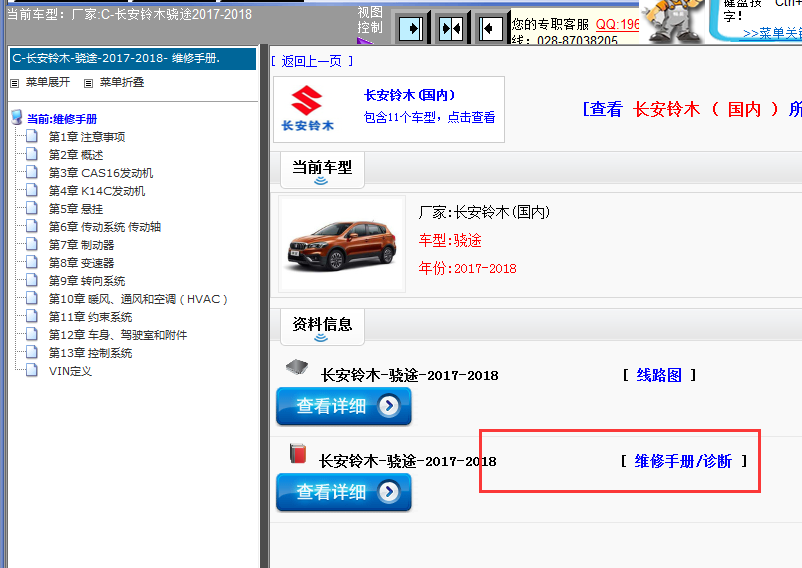Screen dimensions: 802x568
Task: Open 第5章 悬挂 chapter
Action: [76, 209]
